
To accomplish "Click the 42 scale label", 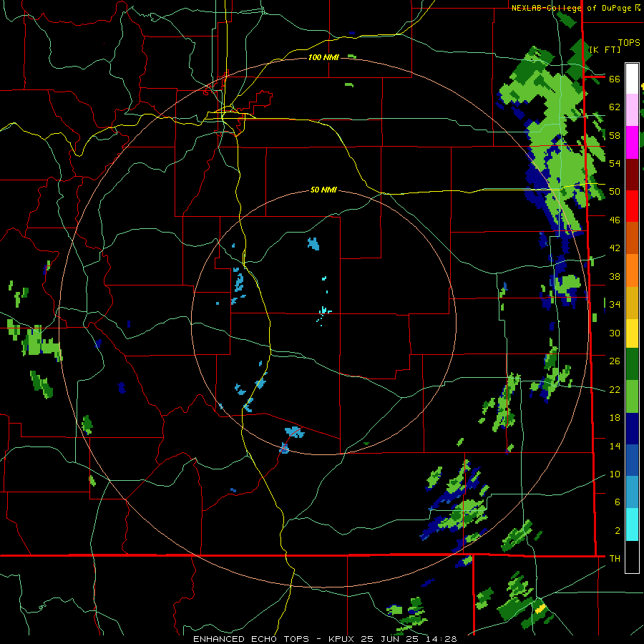I will click(x=615, y=248).
